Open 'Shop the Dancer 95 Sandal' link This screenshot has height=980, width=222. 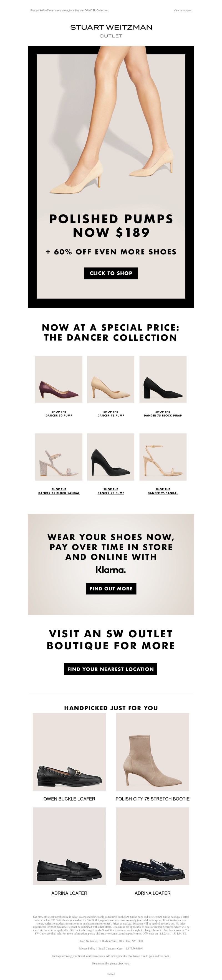(163, 491)
